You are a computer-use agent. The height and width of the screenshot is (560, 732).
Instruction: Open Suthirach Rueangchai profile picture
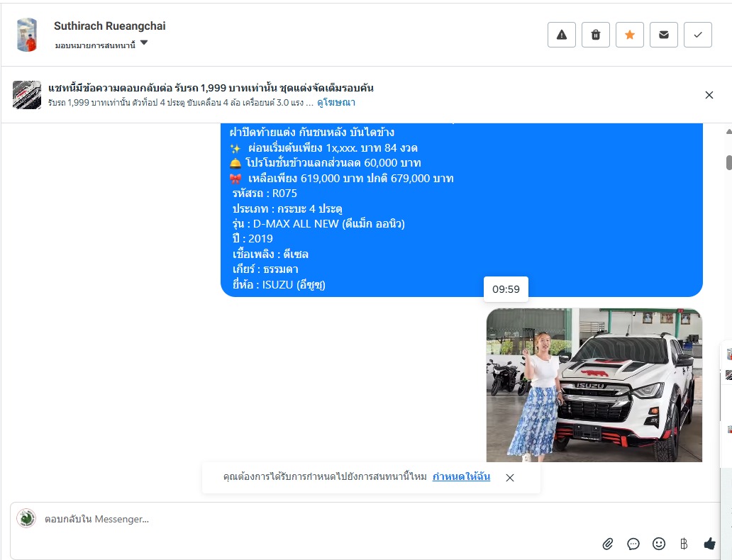[x=27, y=35]
